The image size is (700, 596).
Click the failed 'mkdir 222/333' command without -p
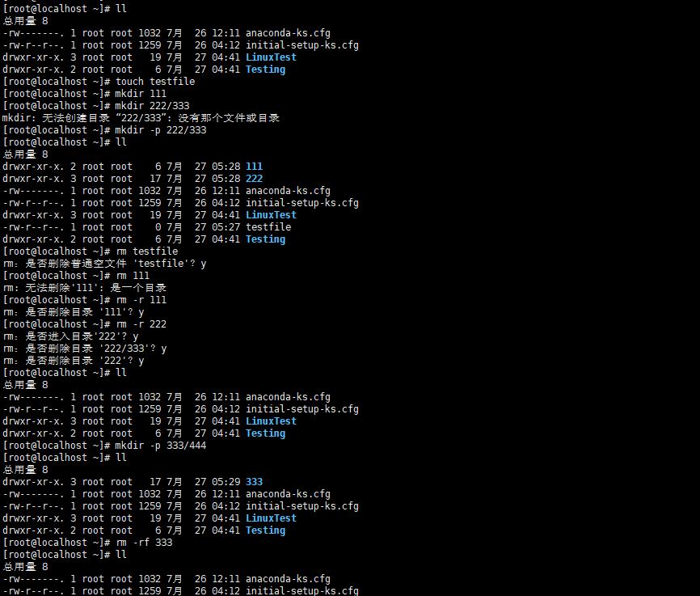point(152,106)
